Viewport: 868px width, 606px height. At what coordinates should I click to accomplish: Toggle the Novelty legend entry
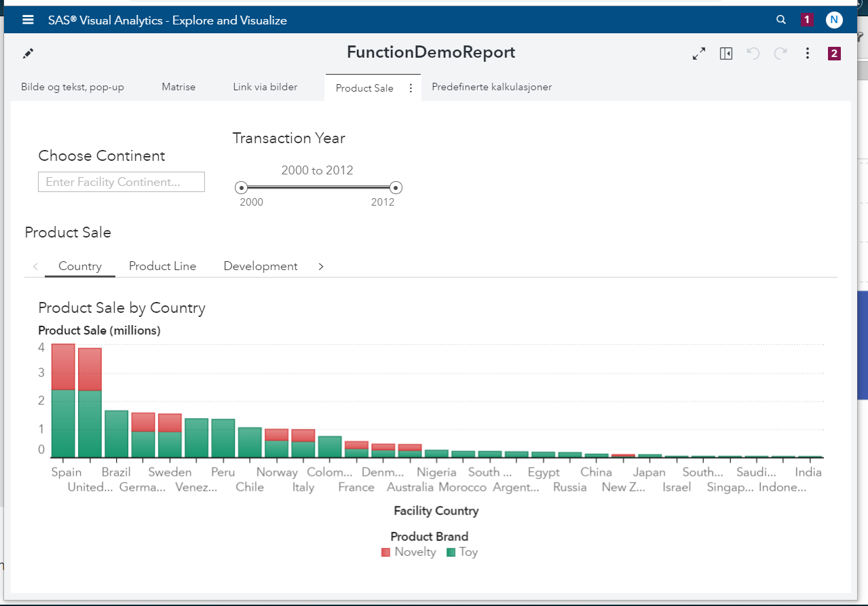(x=409, y=552)
